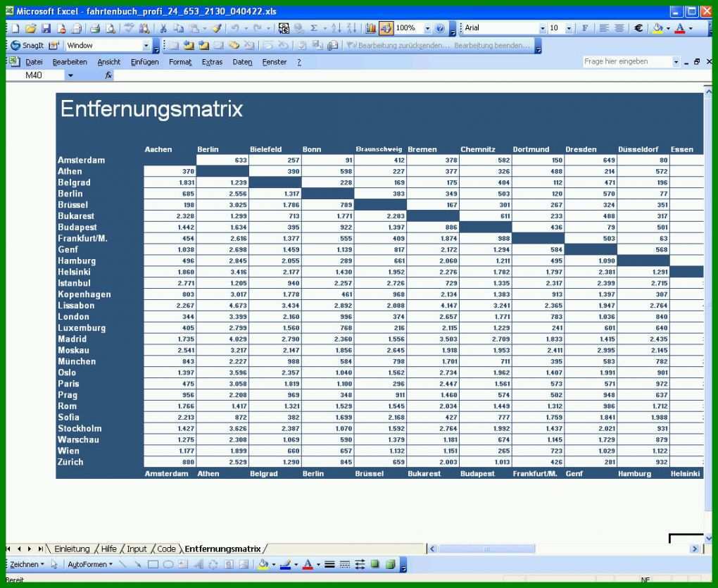
Task: Expand the zoom 100% dropdown
Action: [x=427, y=28]
